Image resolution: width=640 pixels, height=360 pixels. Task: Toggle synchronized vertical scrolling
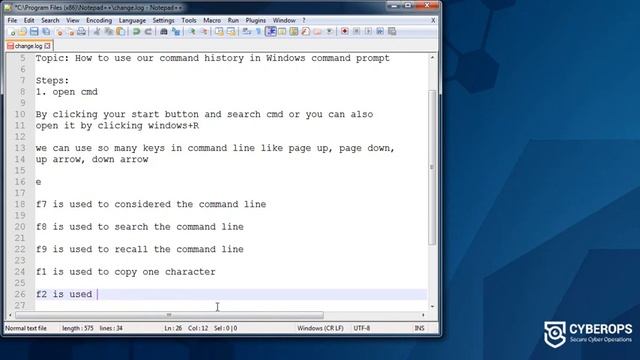click(219, 31)
